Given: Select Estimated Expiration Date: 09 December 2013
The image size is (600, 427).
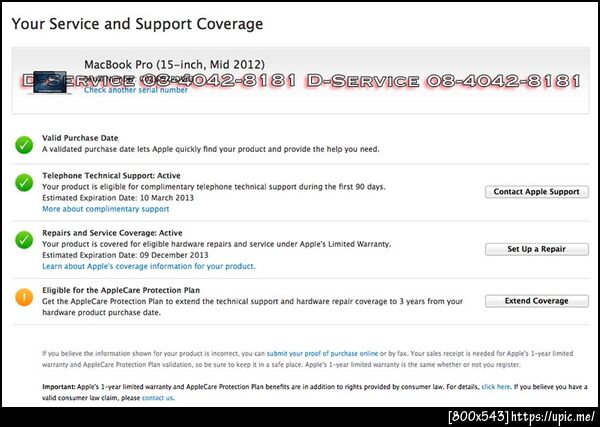Looking at the screenshot, I should 125,255.
